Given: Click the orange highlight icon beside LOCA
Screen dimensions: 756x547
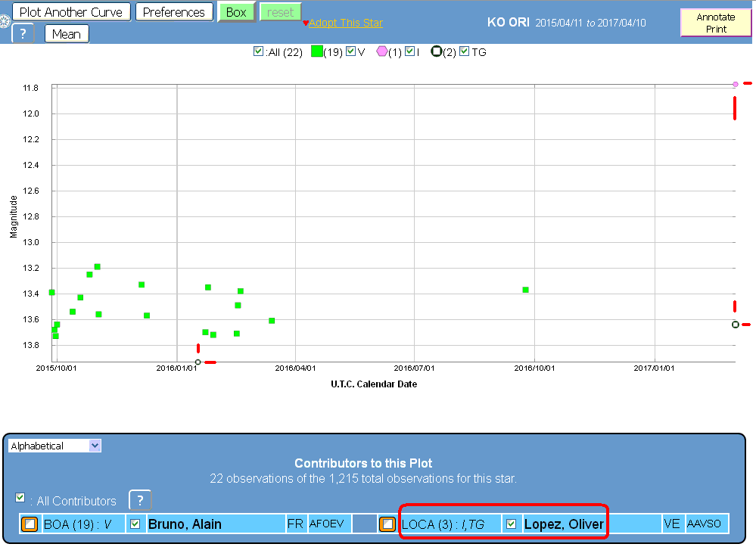Looking at the screenshot, I should click(387, 524).
